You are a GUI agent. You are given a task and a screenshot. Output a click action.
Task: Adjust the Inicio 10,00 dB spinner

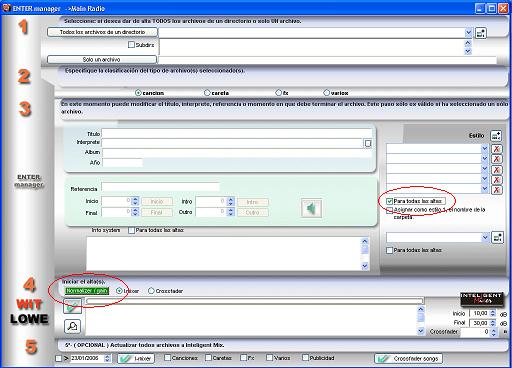pos(493,313)
